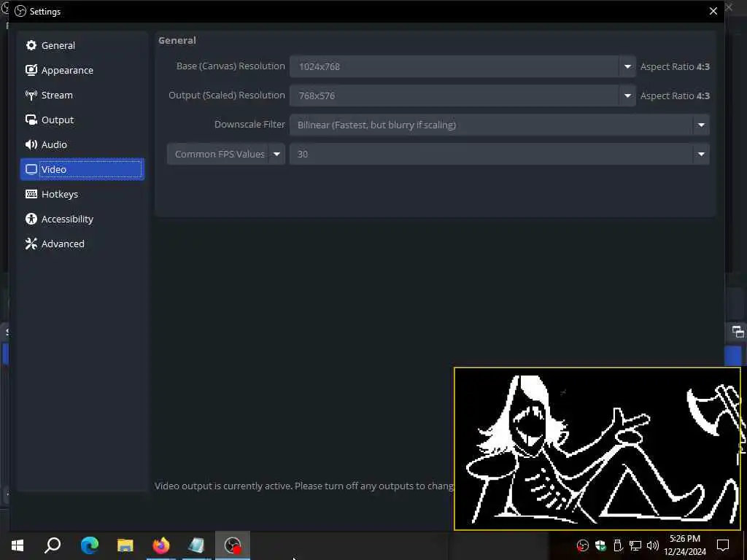747x560 pixels.
Task: Go to the Audio settings category
Action: [x=82, y=144]
